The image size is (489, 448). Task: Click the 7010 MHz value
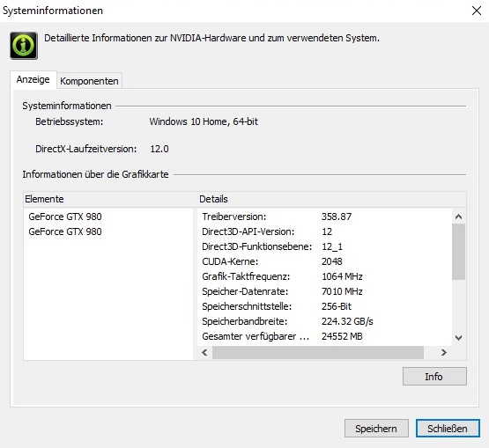coord(342,291)
